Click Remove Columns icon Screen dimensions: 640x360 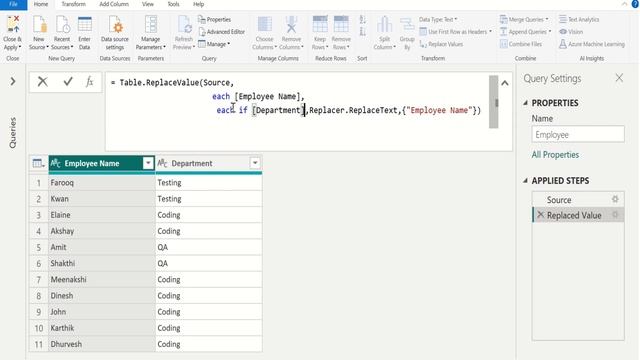click(291, 24)
